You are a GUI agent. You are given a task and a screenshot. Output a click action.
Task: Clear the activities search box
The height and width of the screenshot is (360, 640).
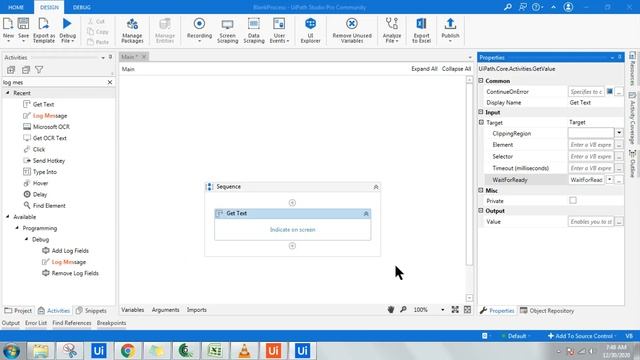pos(110,82)
